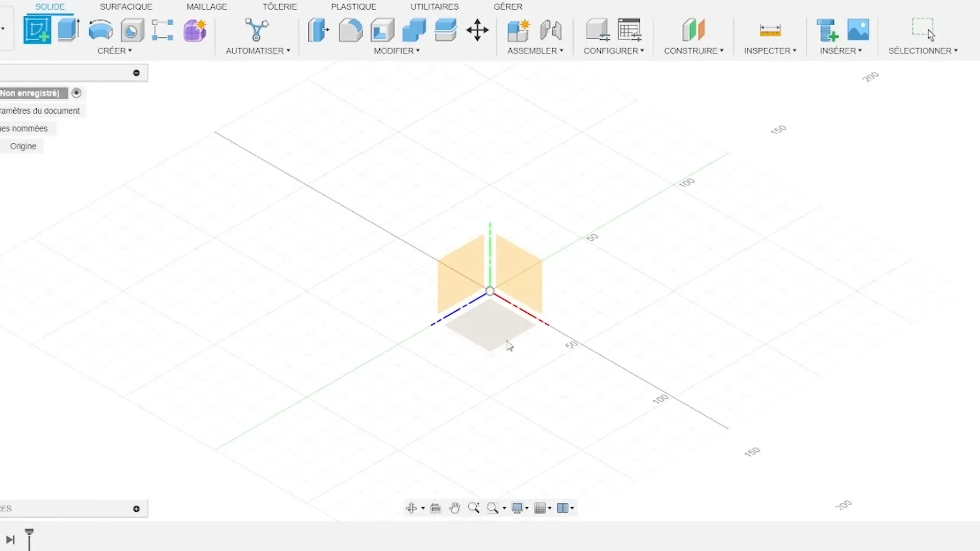Click the Zoom magnifier icon in navigation bar
Image resolution: width=980 pixels, height=551 pixels.
pos(474,508)
